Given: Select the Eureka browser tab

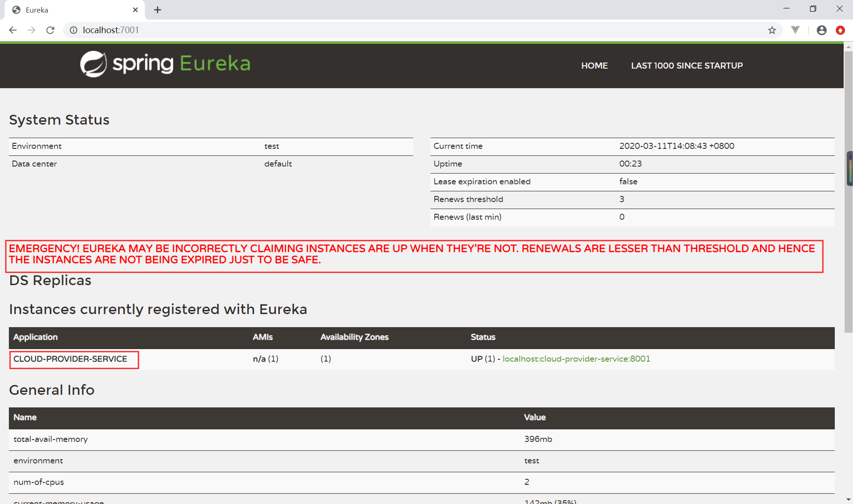Looking at the screenshot, I should click(x=70, y=10).
